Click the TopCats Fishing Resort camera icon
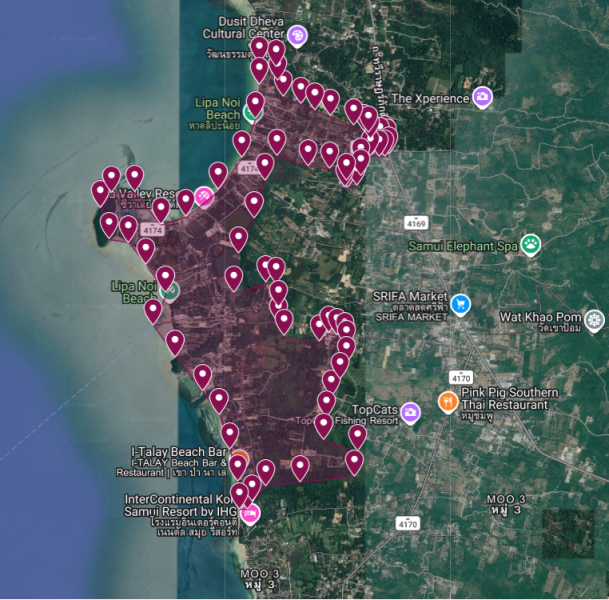Viewport: 609px width, 600px height. [x=410, y=413]
